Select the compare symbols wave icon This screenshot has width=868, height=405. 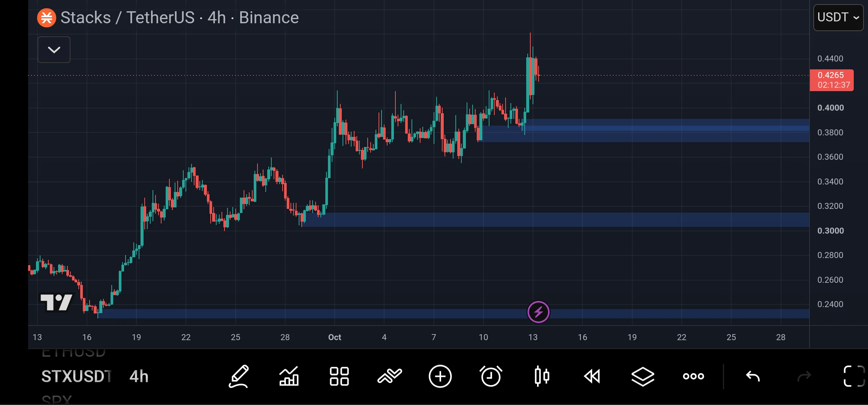tap(390, 376)
